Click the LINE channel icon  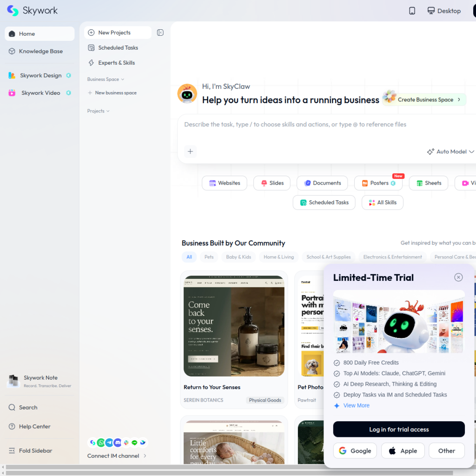click(134, 443)
